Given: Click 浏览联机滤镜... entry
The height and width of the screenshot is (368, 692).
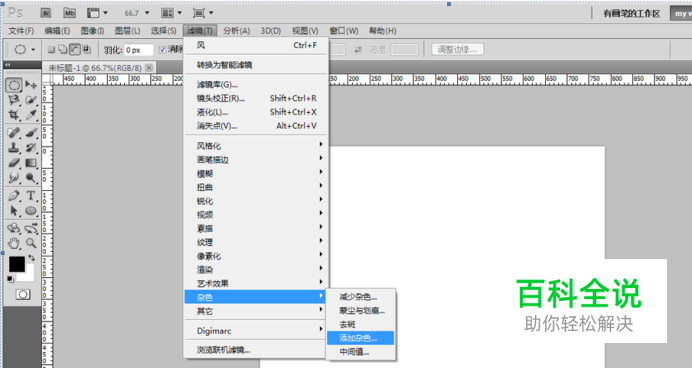Looking at the screenshot, I should (256, 350).
